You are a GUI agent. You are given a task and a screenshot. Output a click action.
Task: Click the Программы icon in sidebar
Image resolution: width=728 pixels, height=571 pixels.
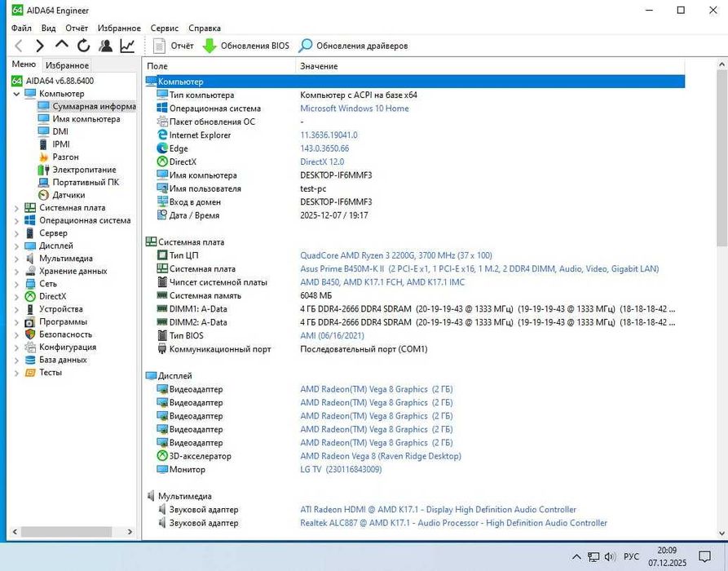[x=30, y=321]
